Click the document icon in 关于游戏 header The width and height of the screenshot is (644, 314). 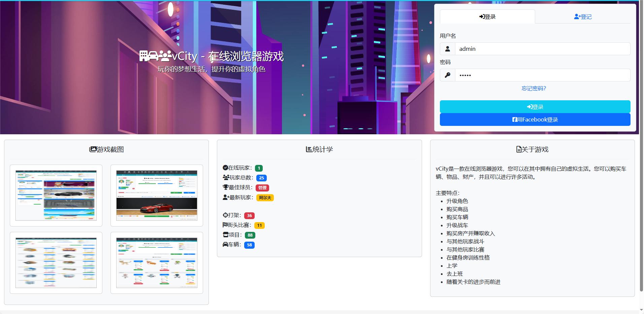point(519,149)
